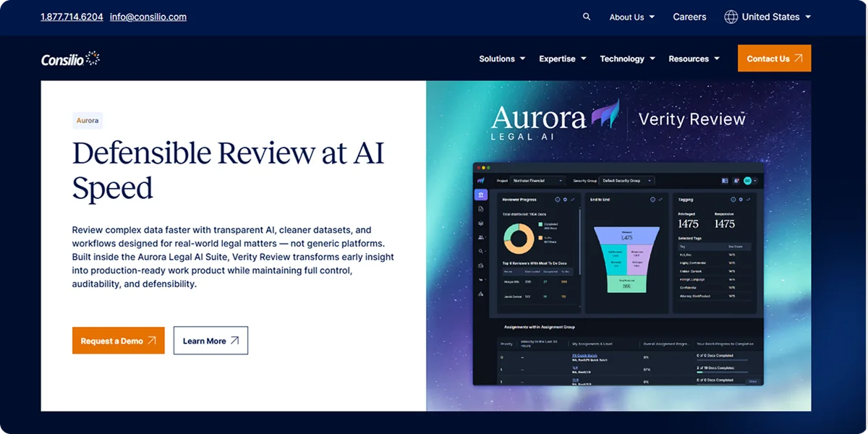Expand the Resources menu
The width and height of the screenshot is (868, 434).
coord(694,59)
